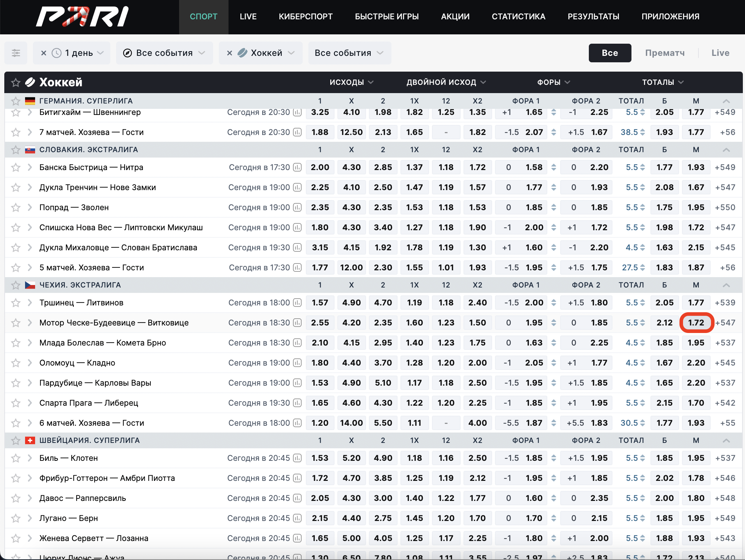Click the Germany flag icon for Суперлига

tap(30, 101)
